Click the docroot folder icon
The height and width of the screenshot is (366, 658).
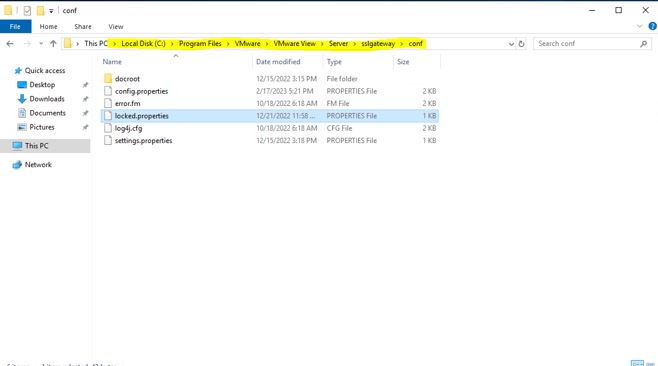pyautogui.click(x=108, y=78)
